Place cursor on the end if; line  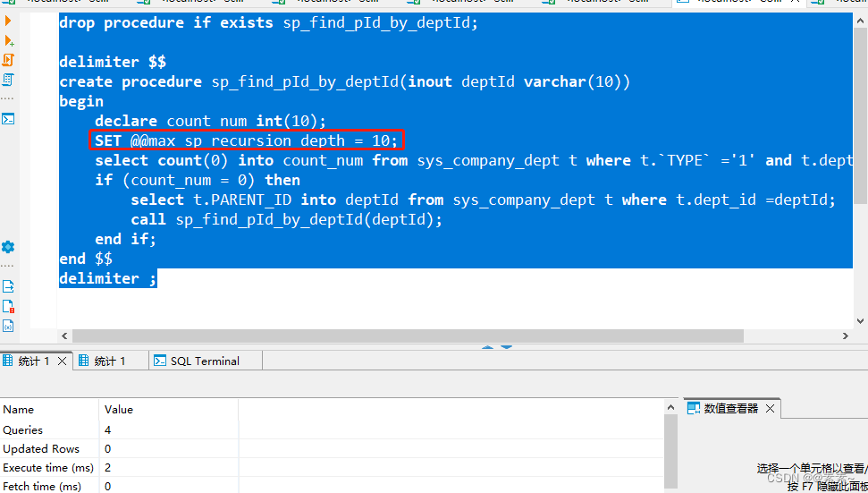126,239
